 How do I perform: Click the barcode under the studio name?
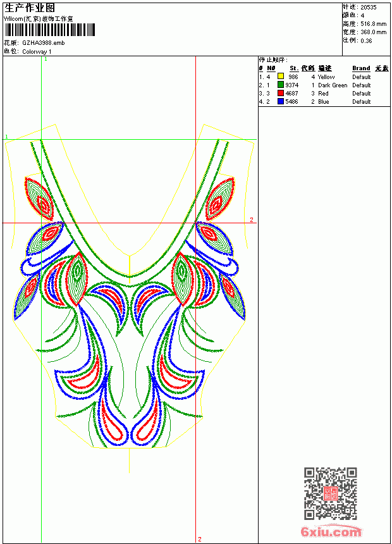(x=49, y=30)
